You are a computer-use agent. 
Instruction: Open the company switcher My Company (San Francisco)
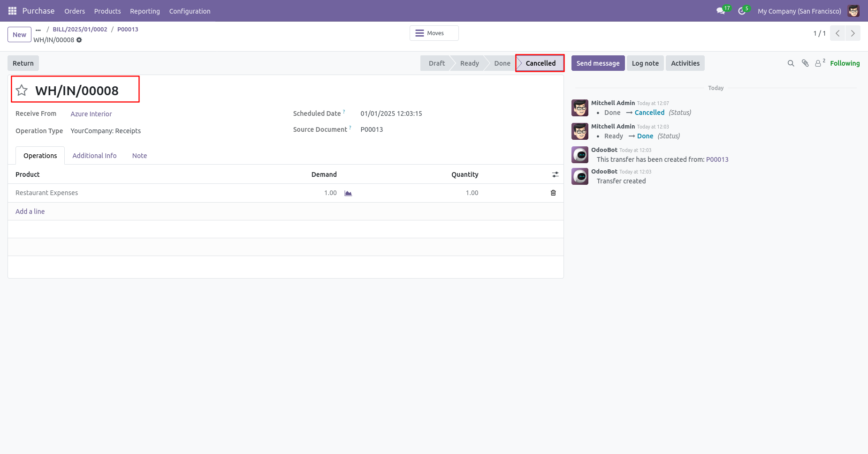799,11
